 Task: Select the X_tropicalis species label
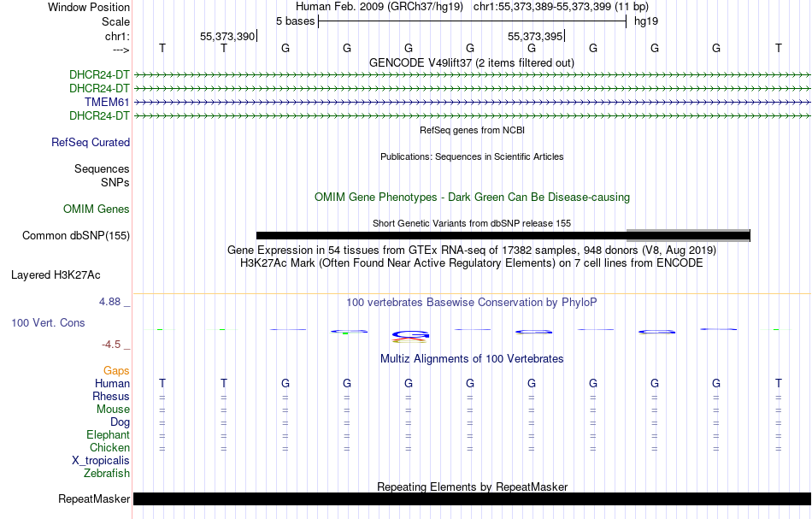(x=101, y=461)
